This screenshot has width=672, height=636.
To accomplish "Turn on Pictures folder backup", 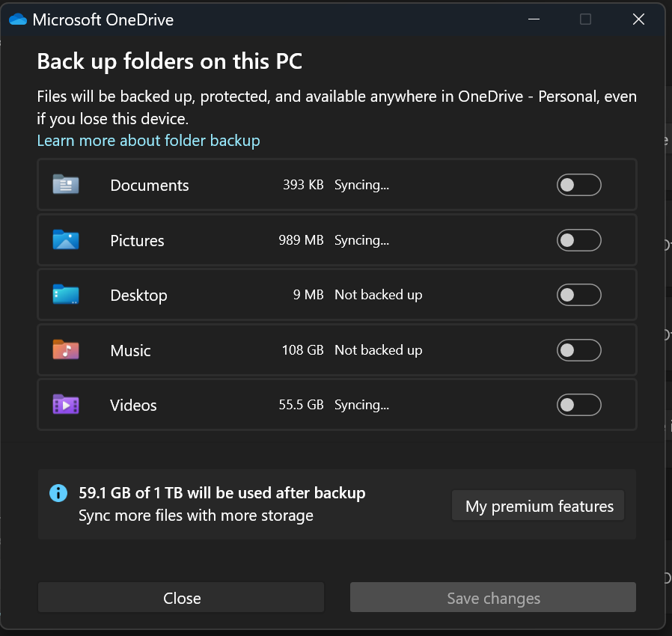I will click(578, 239).
